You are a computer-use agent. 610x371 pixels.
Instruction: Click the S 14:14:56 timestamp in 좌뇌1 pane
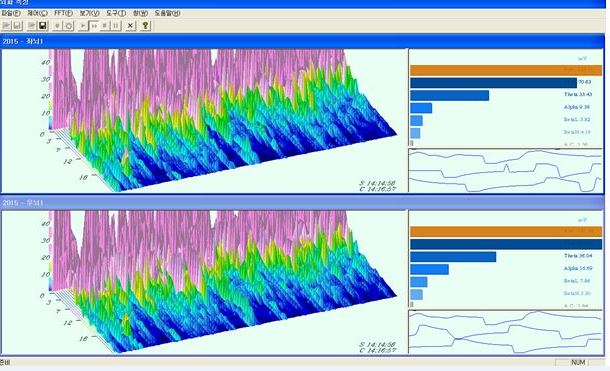377,183
